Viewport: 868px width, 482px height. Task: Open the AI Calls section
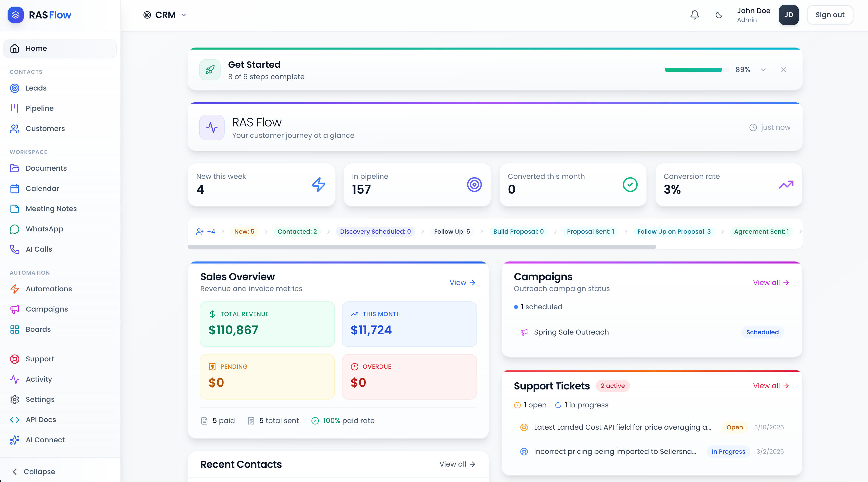(x=39, y=249)
